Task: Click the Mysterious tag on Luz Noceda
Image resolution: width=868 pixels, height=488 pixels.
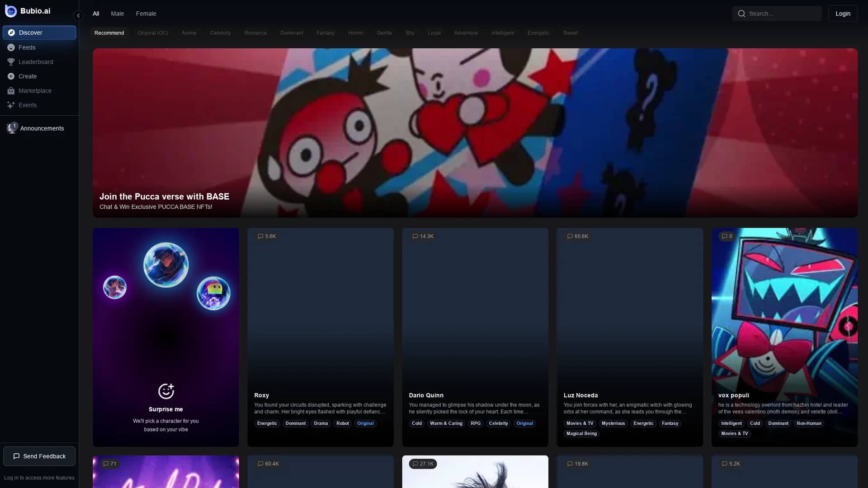Action: [613, 423]
